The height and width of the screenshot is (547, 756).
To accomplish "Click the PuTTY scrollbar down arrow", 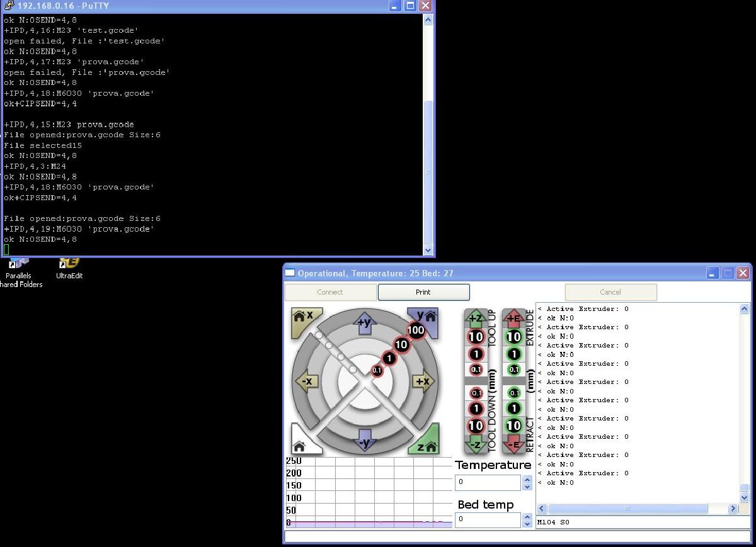I will coord(428,250).
